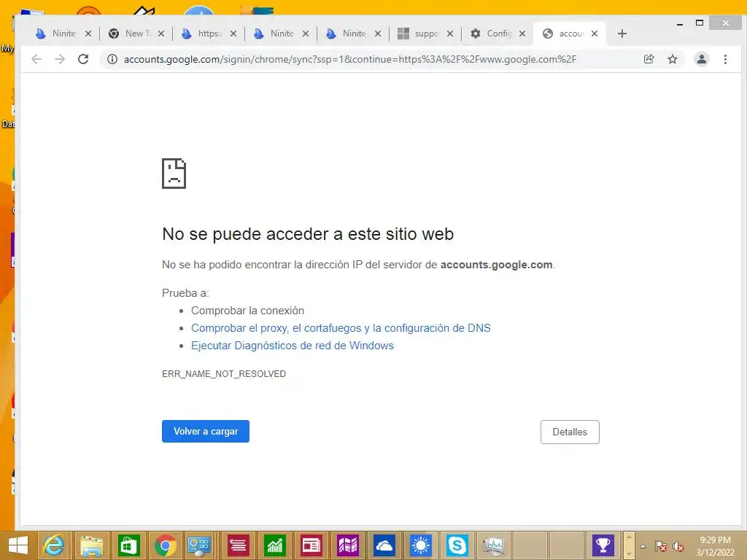Open the red Reading List taskbar app
The height and width of the screenshot is (560, 747).
(238, 545)
